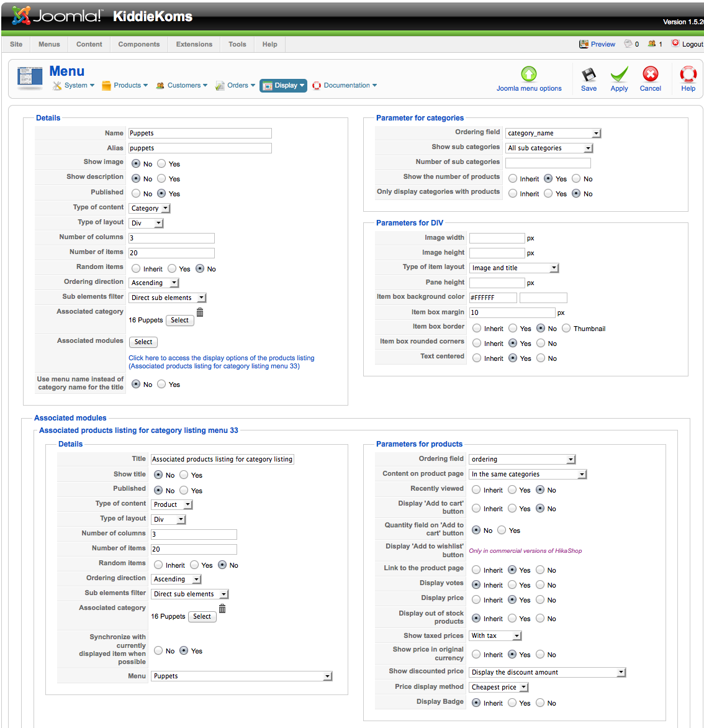
Task: Click the Logout icon
Action: click(675, 43)
